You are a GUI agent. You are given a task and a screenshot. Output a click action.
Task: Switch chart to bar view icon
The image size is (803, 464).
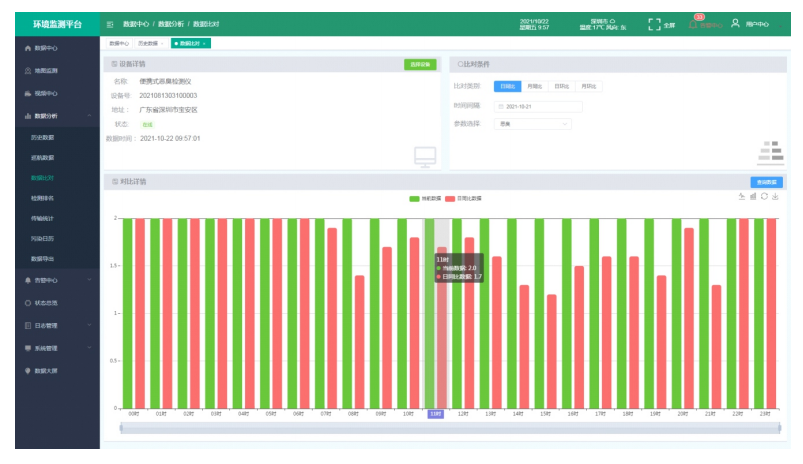(x=753, y=197)
